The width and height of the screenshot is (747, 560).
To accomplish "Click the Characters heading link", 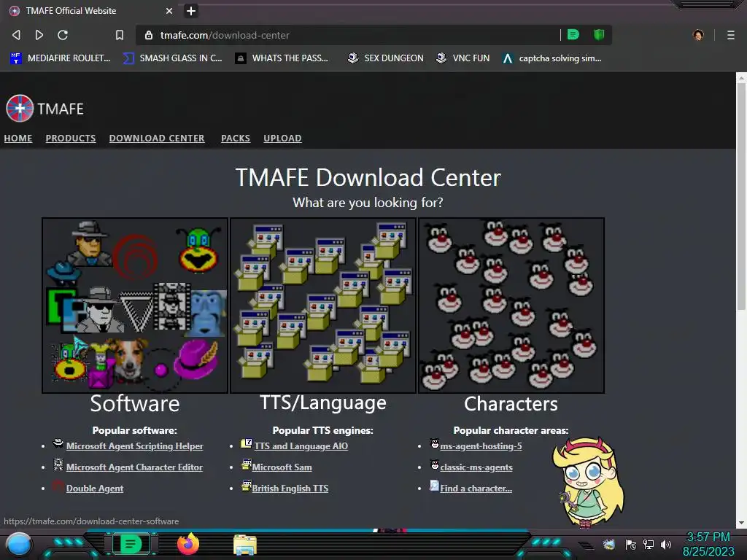I will pos(511,404).
